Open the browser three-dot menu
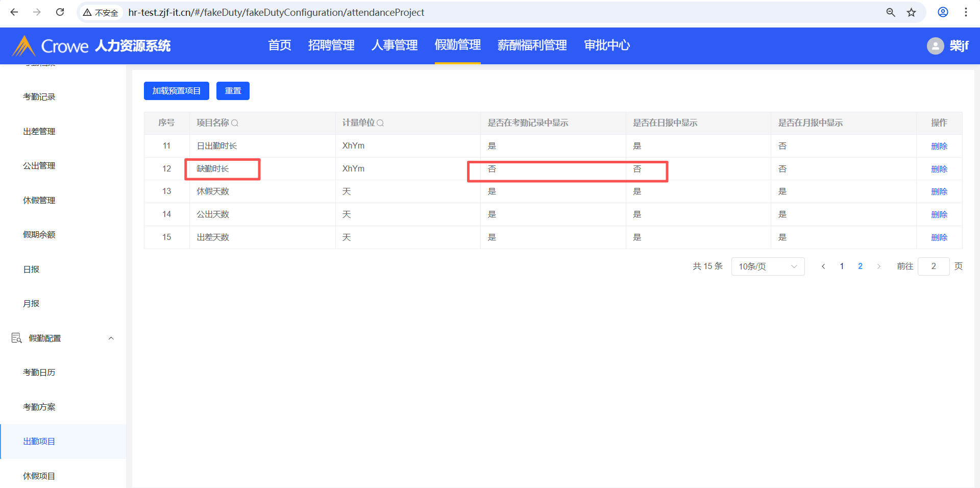The width and height of the screenshot is (980, 488). pyautogui.click(x=966, y=12)
